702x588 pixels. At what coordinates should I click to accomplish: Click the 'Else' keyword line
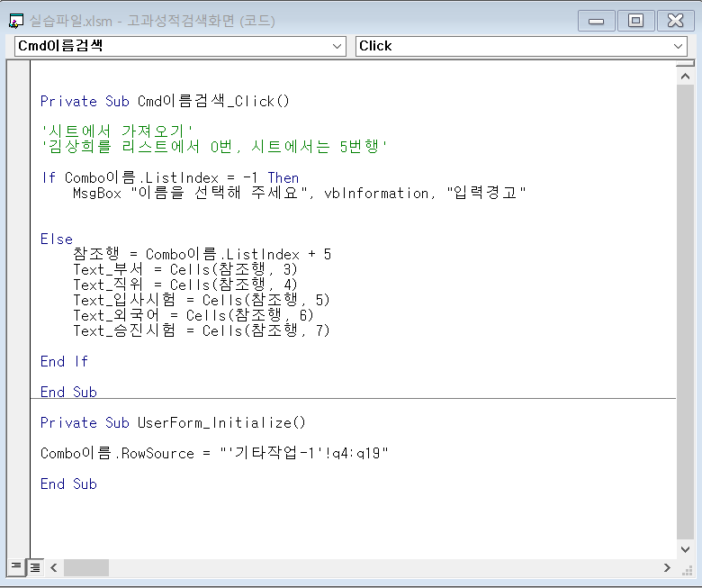point(57,240)
